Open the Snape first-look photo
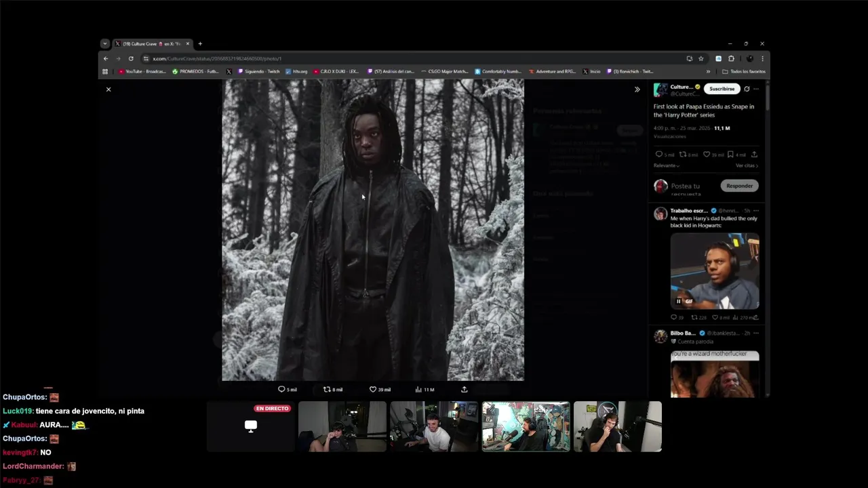 click(373, 230)
